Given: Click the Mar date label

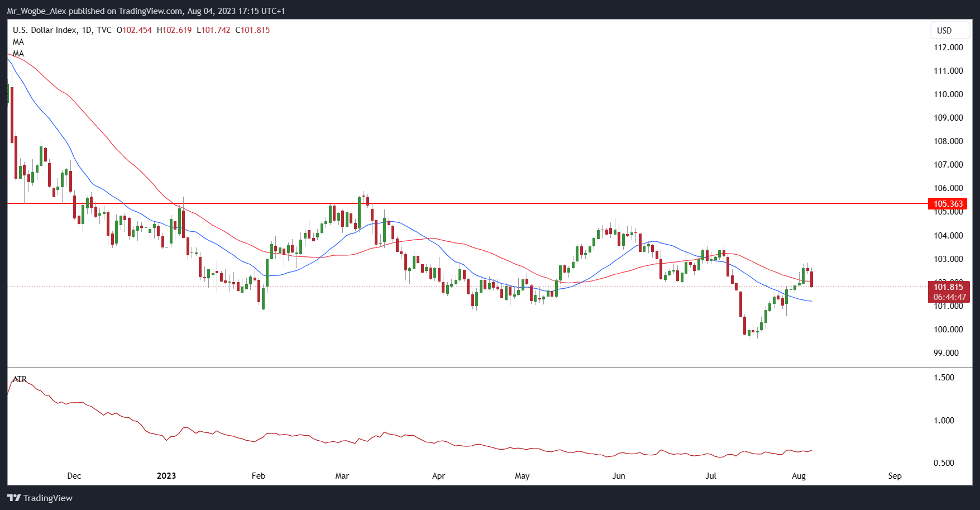Looking at the screenshot, I should click(342, 476).
